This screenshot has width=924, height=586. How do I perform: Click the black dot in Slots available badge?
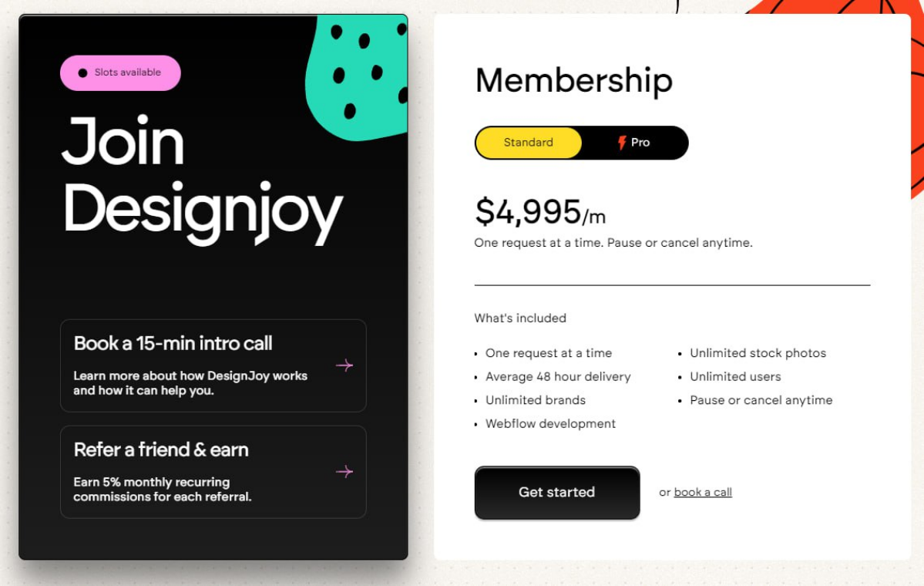(82, 73)
